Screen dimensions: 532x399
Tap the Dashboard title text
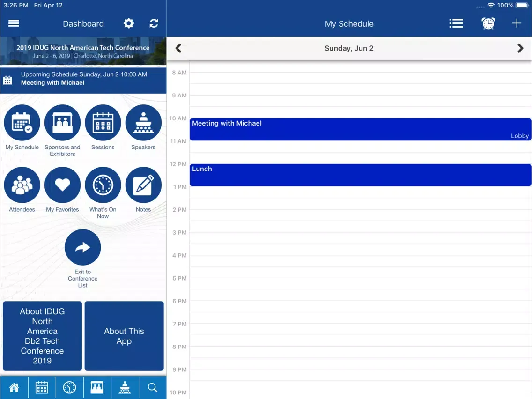pyautogui.click(x=83, y=24)
